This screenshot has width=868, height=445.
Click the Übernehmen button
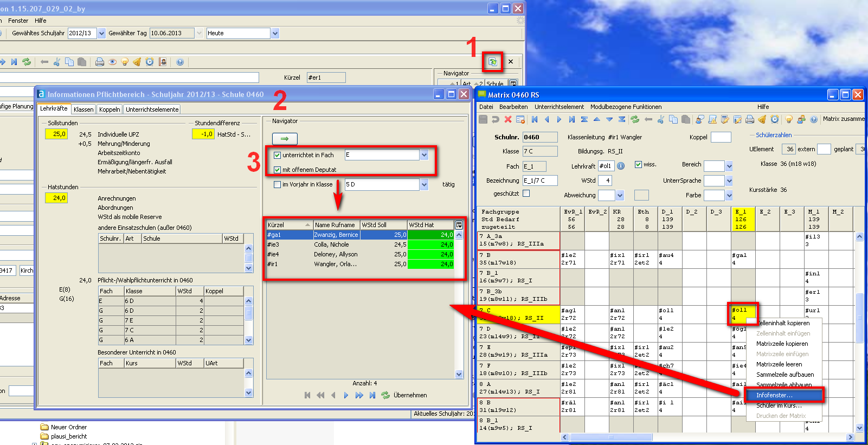point(410,395)
